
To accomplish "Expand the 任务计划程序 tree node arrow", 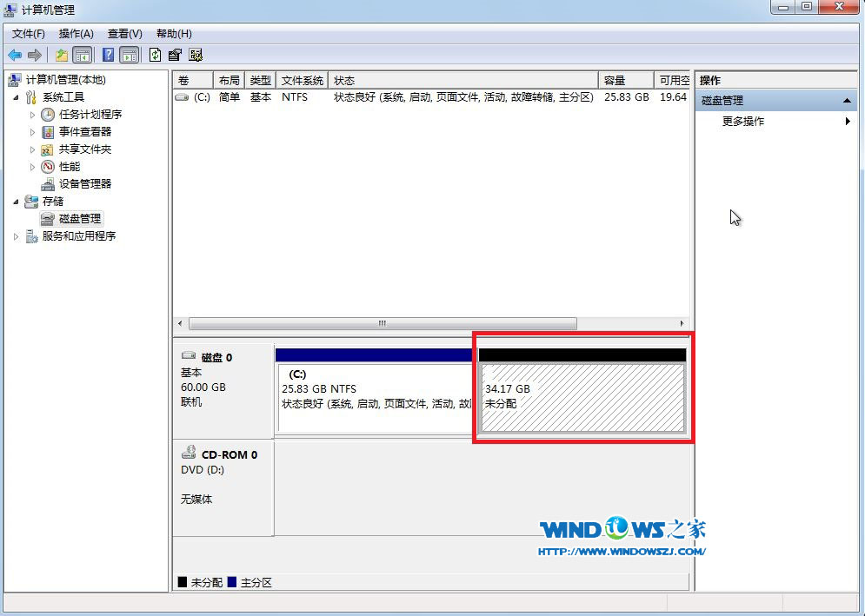I will pos(33,115).
